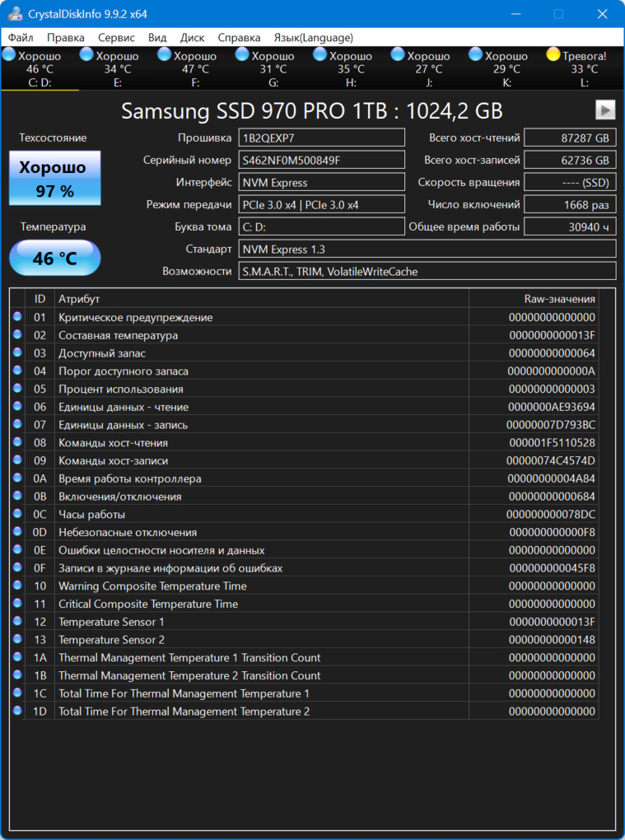625x840 pixels.
Task: Click status orb of Включения/отключения row
Action: 17,496
